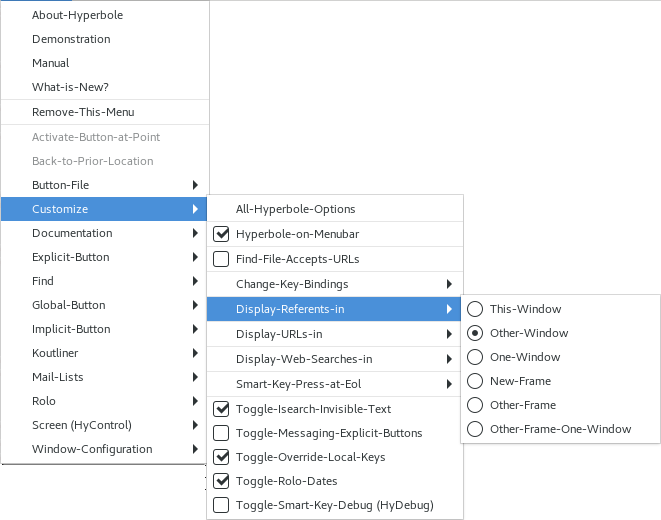Toggle the Hyperbole-on-Menubar checkbox
Image resolution: width=661 pixels, height=520 pixels.
coord(221,234)
